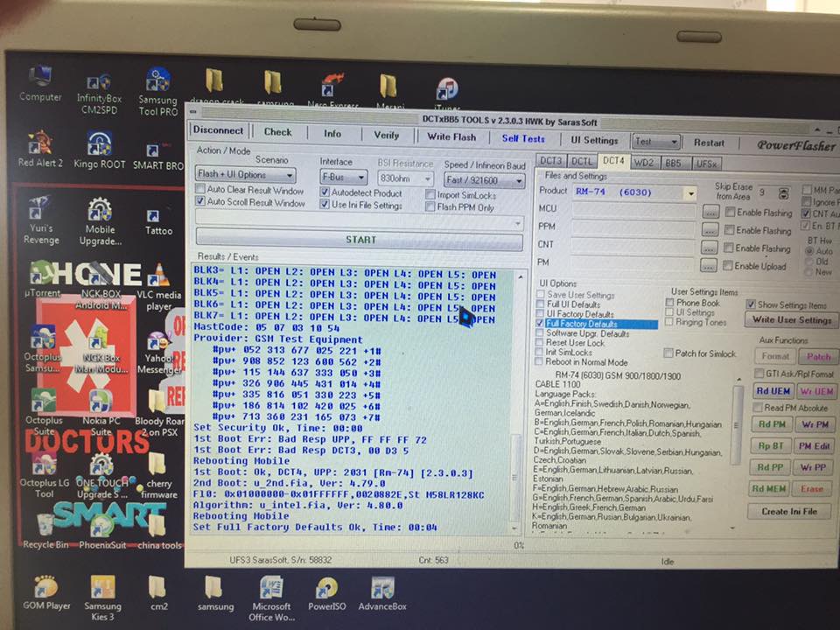The height and width of the screenshot is (630, 840).
Task: Open Microsoft Office Word shortcut
Action: (x=271, y=598)
